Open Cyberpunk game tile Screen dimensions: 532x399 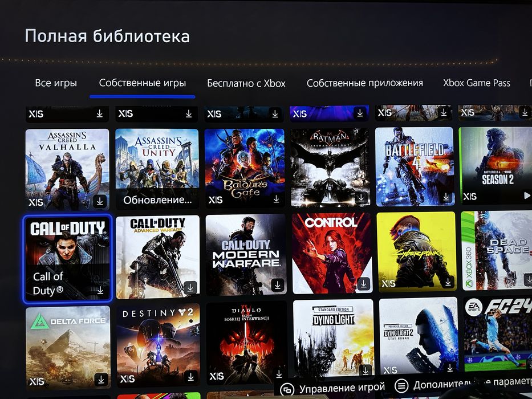(417, 252)
